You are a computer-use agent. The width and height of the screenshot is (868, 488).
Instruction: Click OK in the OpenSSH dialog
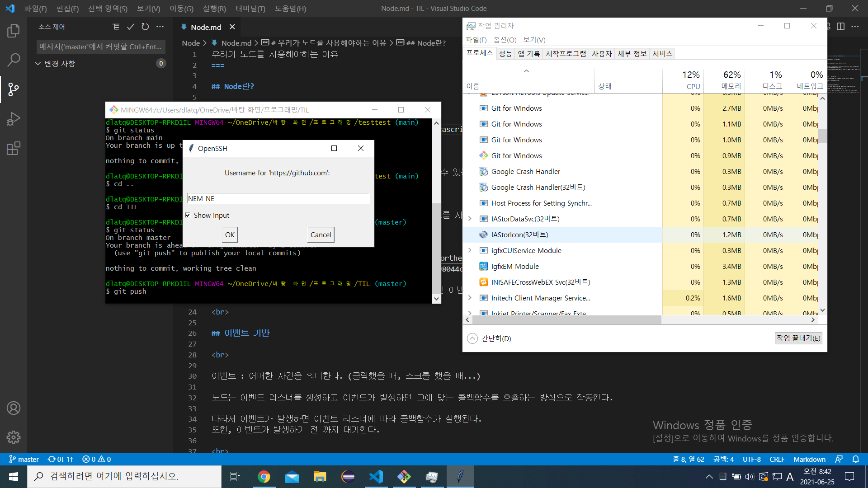click(230, 235)
